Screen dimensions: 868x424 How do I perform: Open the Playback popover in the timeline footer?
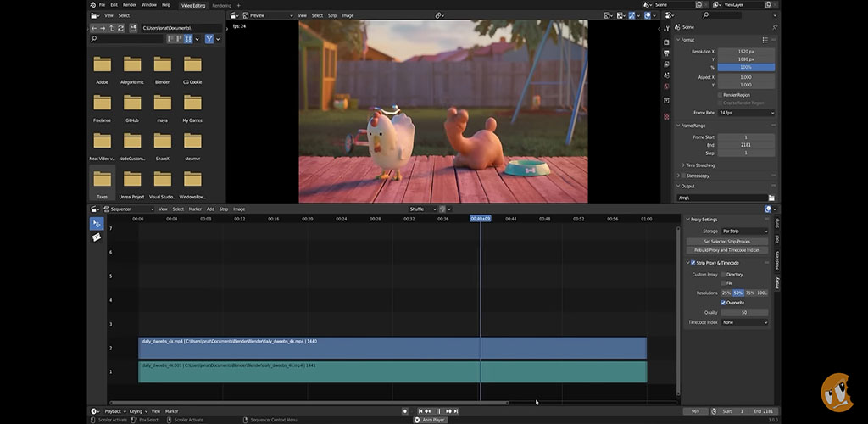tap(114, 411)
